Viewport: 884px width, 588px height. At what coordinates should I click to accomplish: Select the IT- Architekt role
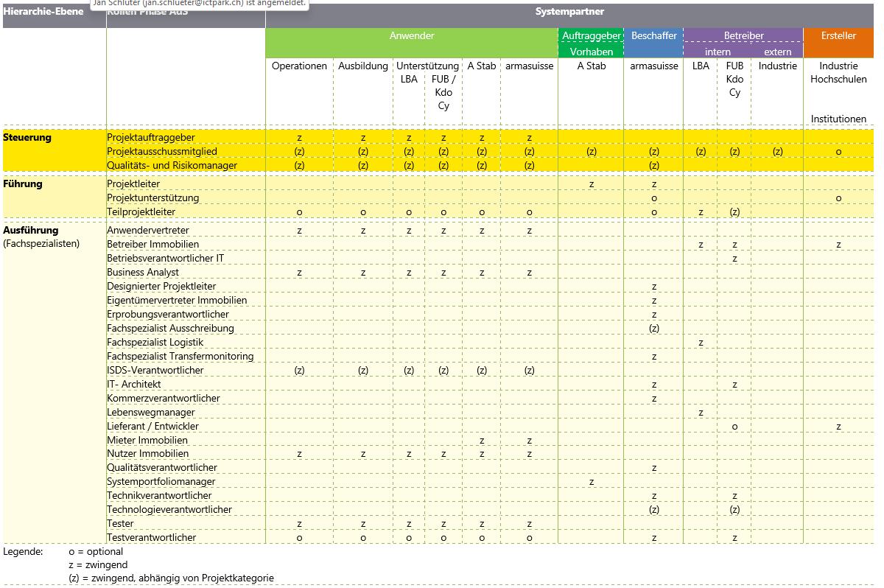[x=134, y=385]
